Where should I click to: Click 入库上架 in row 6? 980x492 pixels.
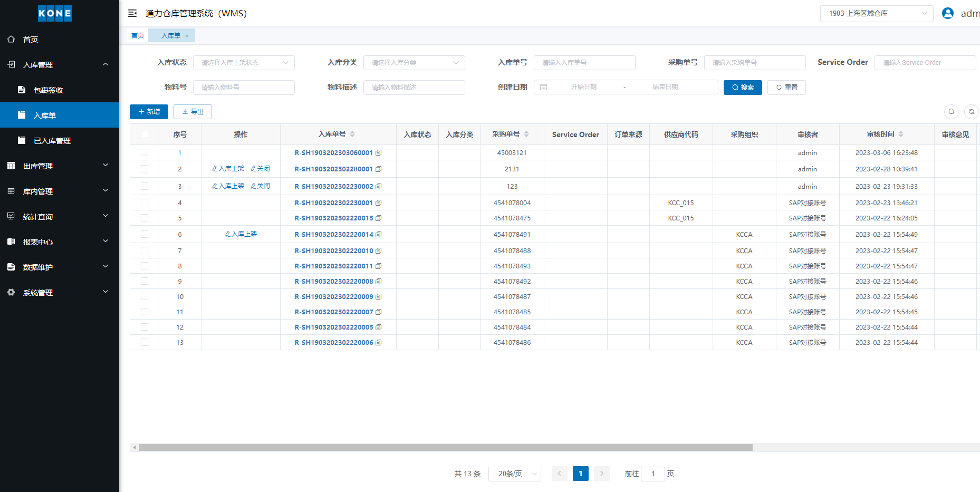click(241, 234)
